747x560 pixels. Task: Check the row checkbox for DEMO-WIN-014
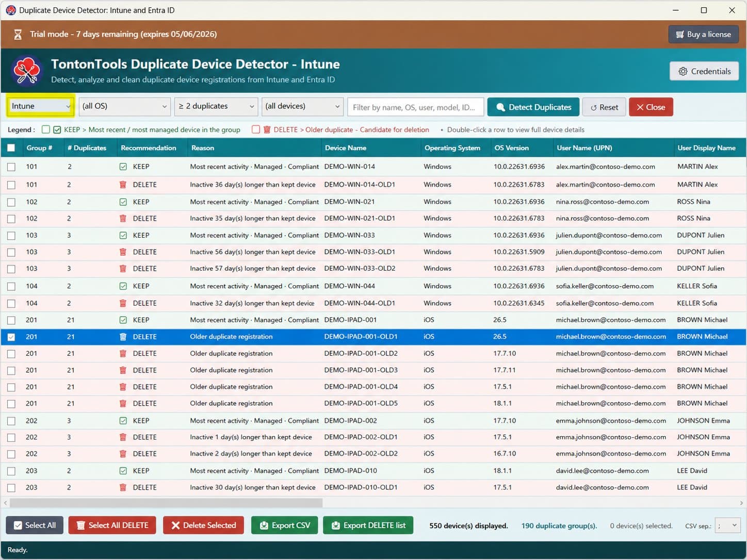(x=11, y=167)
